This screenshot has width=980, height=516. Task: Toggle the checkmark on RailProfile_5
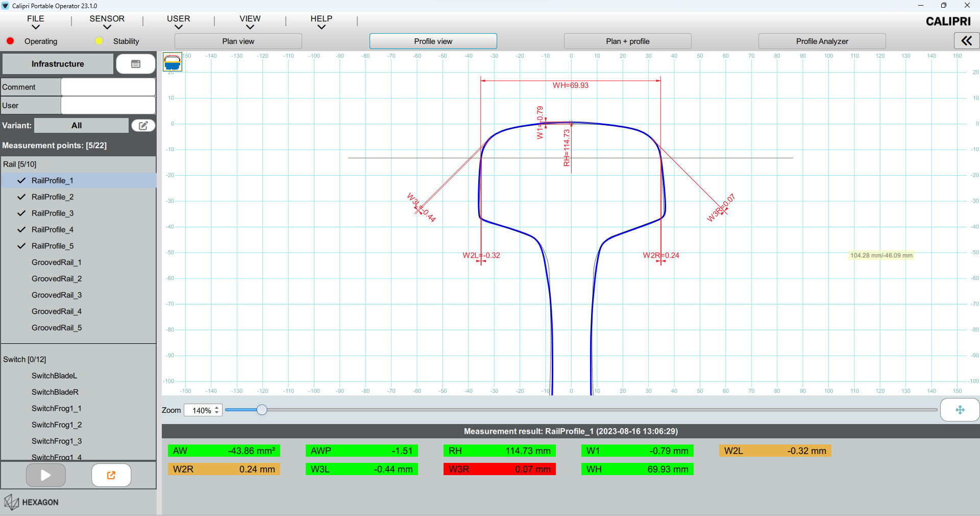click(21, 246)
